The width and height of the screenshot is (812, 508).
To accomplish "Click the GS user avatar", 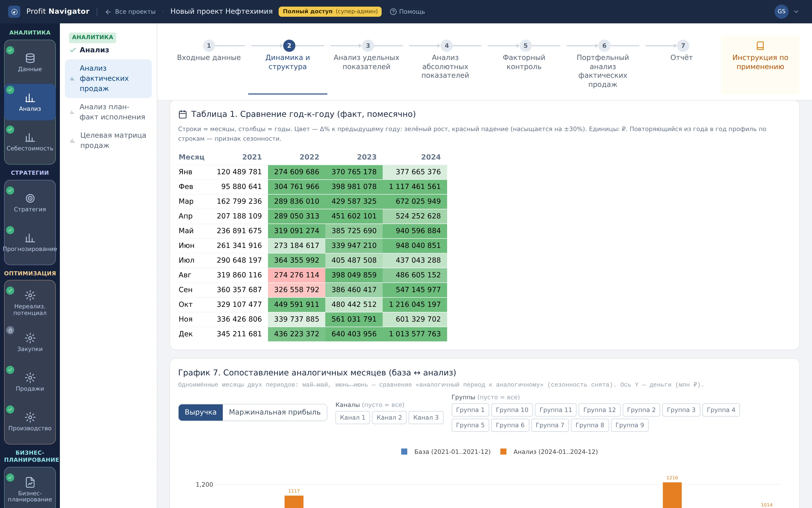I will pyautogui.click(x=781, y=12).
